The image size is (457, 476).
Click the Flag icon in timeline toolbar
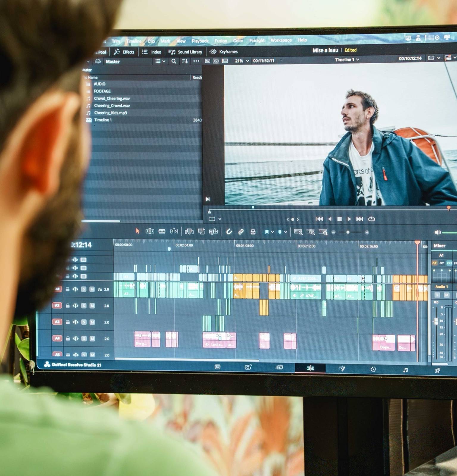[267, 232]
